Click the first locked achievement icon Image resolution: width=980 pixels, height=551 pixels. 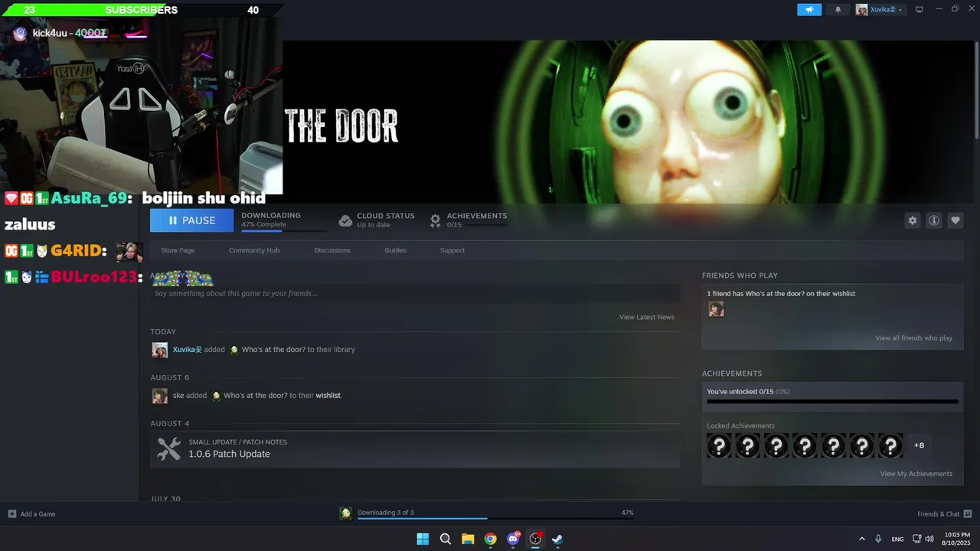719,445
